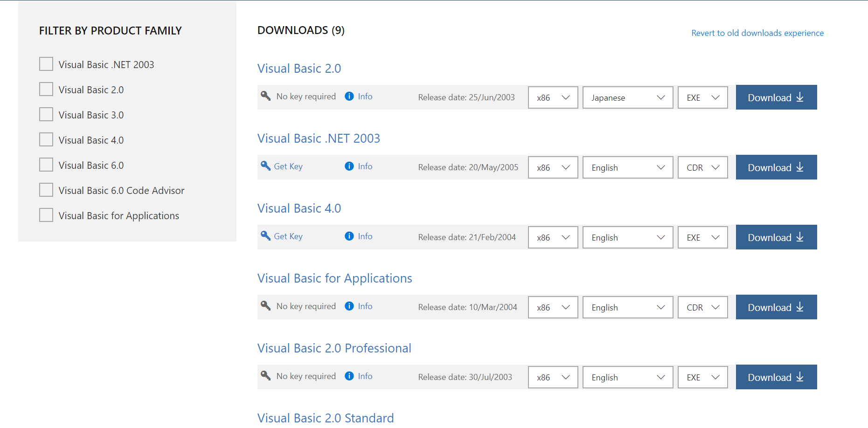This screenshot has height=428, width=868.
Task: Click Info text link for Visual Basic 2.0 Professional
Action: pyautogui.click(x=365, y=376)
